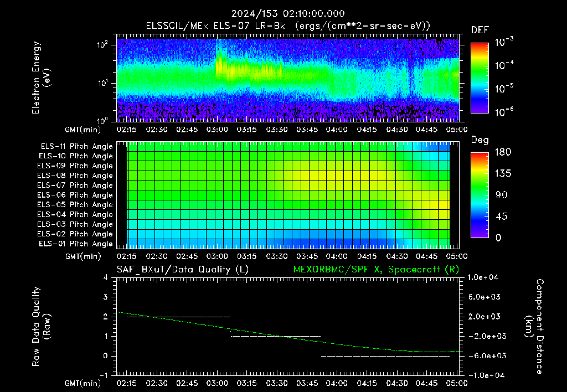
Task: Click 03:00 on the energy spectrogram time axis
Action: (x=217, y=130)
